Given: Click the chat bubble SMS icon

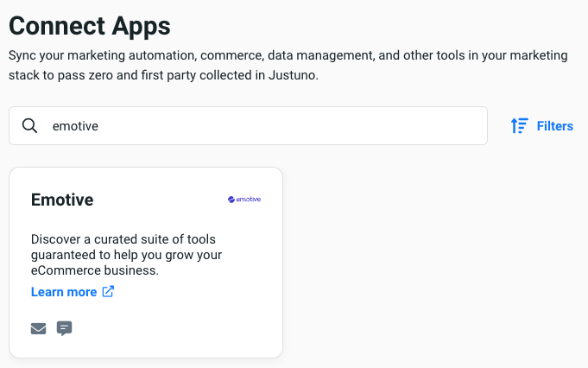Looking at the screenshot, I should point(64,328).
